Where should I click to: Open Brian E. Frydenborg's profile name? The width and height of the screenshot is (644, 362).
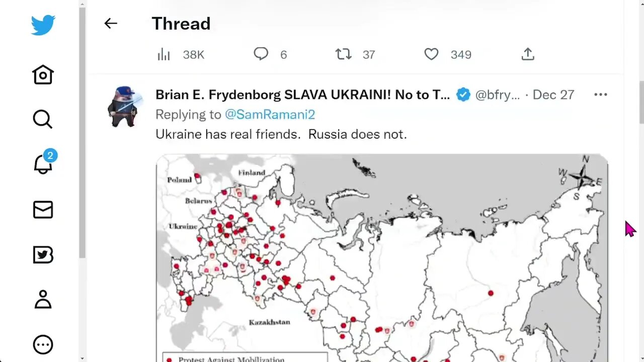coord(302,95)
